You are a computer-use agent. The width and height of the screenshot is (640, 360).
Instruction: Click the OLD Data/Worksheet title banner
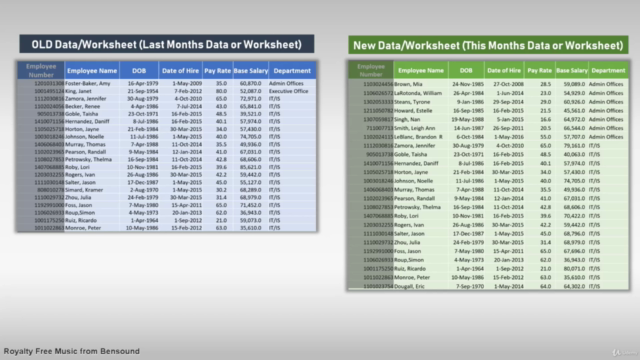pyautogui.click(x=167, y=44)
